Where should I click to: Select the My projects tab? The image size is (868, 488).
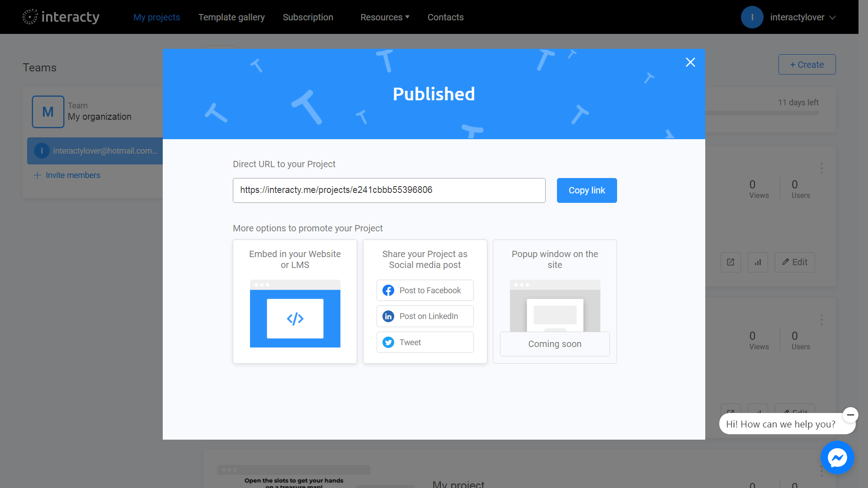click(x=157, y=17)
